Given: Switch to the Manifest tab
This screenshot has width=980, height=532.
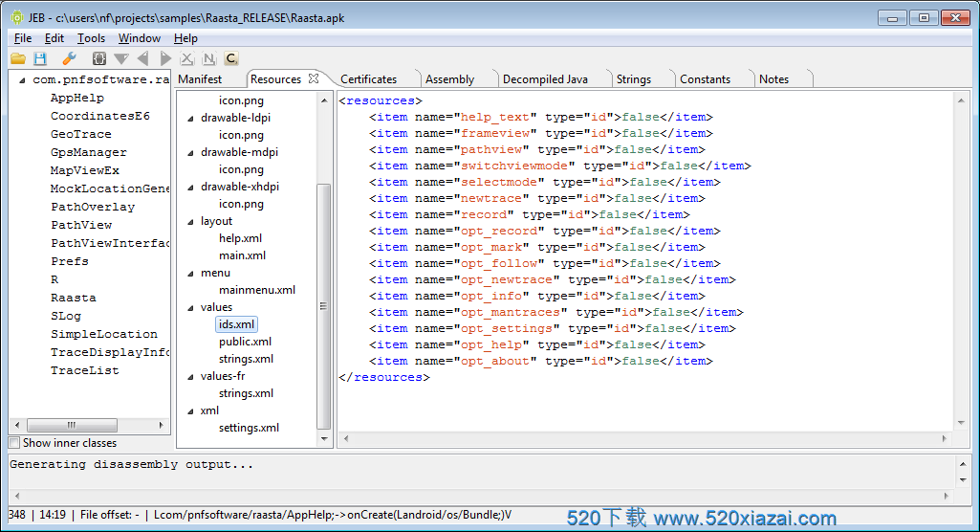Looking at the screenshot, I should click(x=200, y=79).
